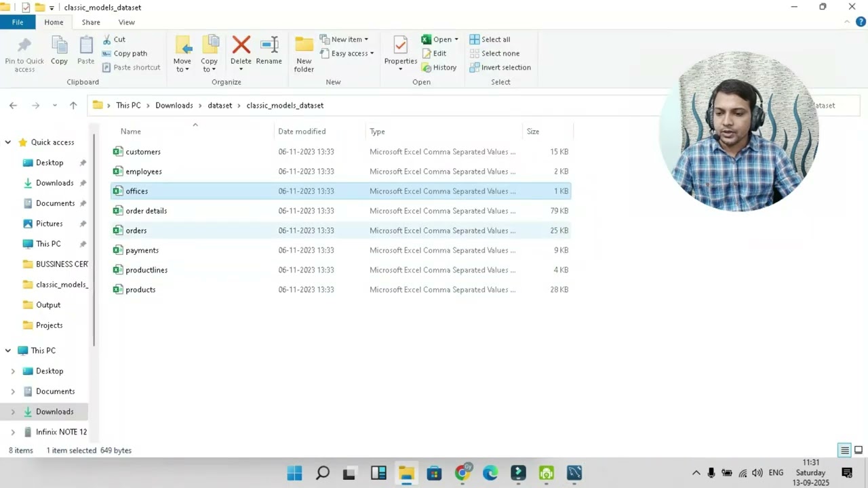Open the file with Excel Open button
The image size is (868, 488).
436,39
